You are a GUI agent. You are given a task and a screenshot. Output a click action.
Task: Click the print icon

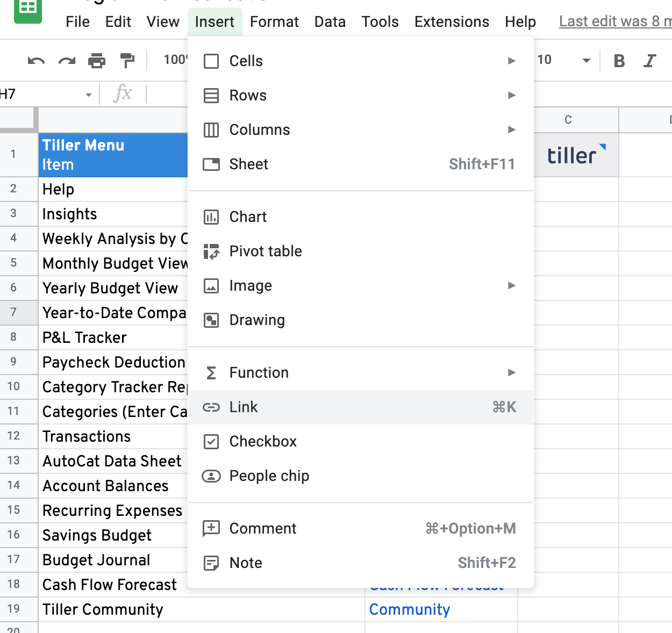[97, 61]
